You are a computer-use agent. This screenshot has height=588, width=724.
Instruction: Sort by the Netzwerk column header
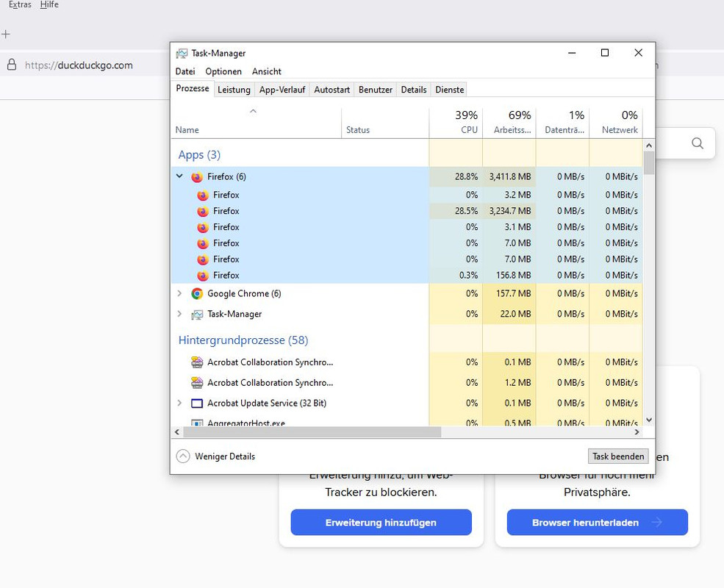coord(616,123)
